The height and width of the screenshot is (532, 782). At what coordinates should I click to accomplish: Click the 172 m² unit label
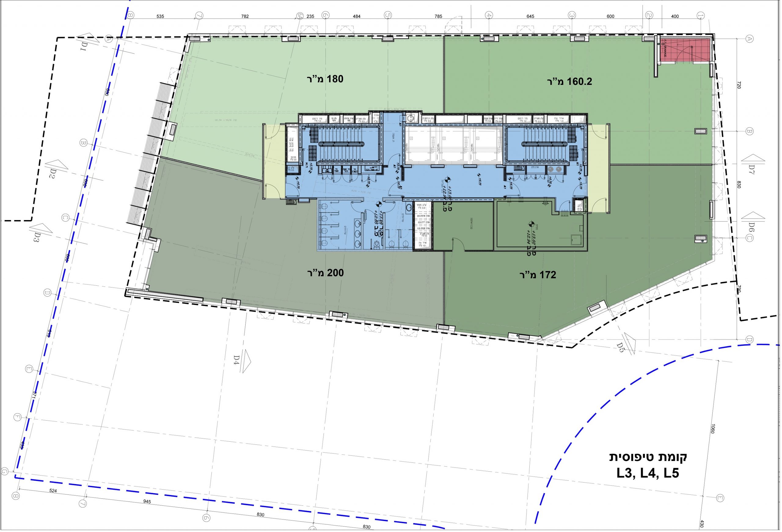click(x=537, y=275)
